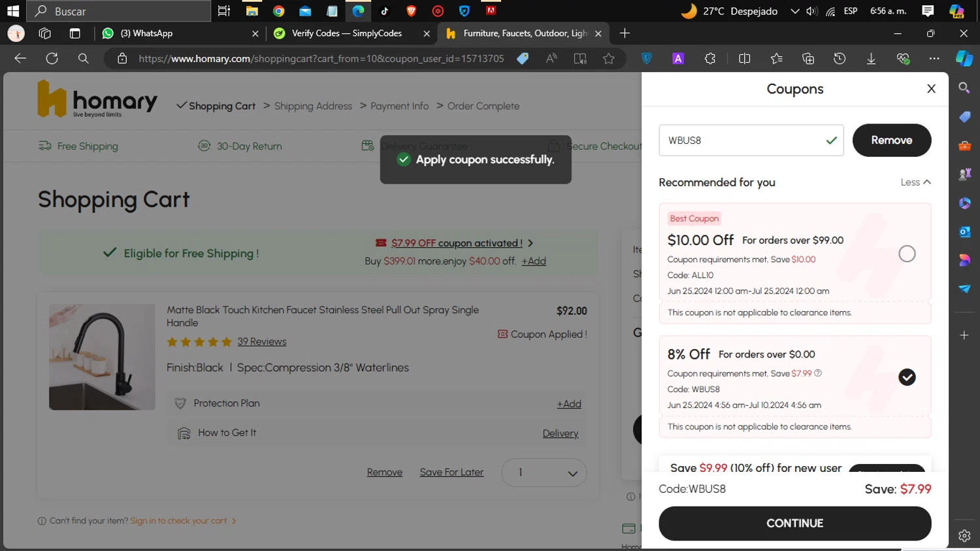Open sidebar settings gear

pyautogui.click(x=964, y=536)
